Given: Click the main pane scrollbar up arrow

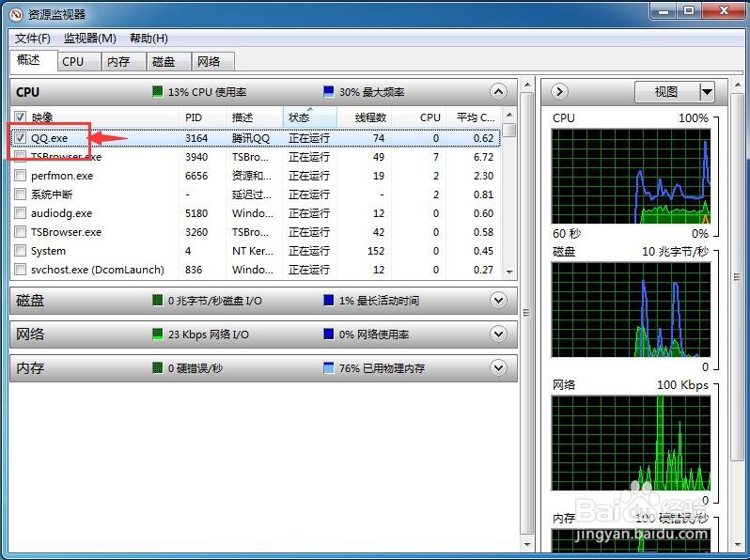Looking at the screenshot, I should pos(526,85).
